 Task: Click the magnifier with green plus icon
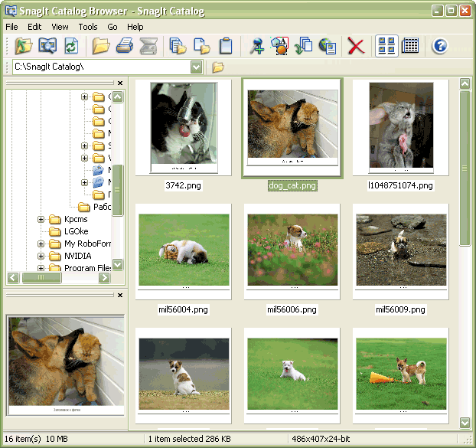tap(257, 46)
